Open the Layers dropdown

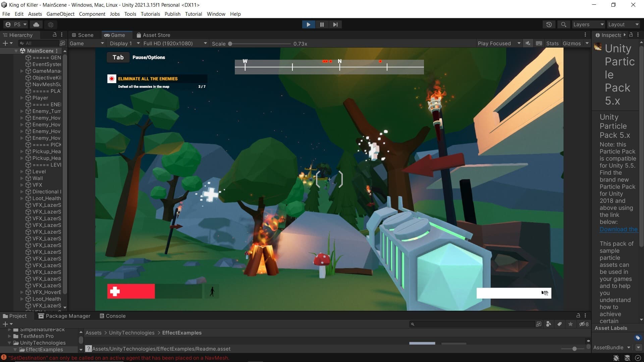(588, 24)
